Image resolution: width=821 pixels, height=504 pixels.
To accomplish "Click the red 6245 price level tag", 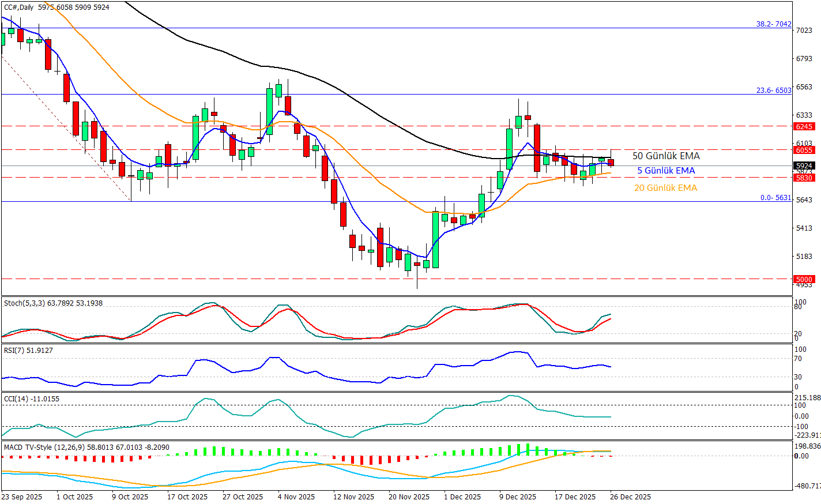I will point(804,127).
